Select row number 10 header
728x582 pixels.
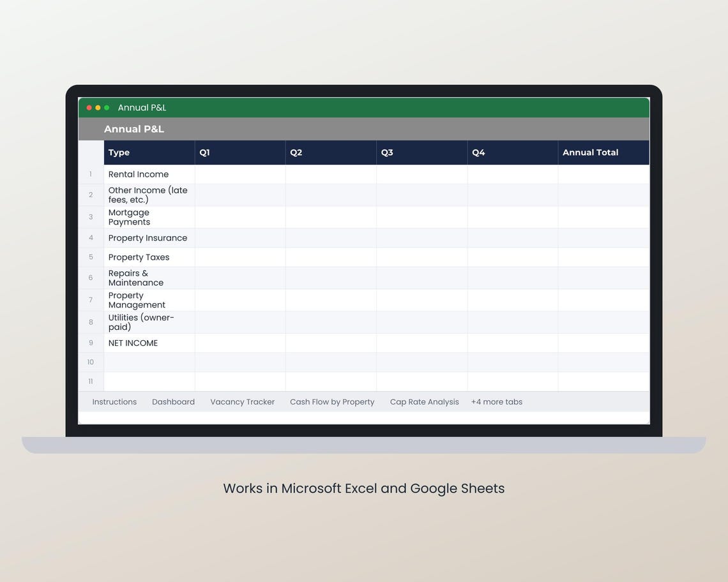pos(91,362)
